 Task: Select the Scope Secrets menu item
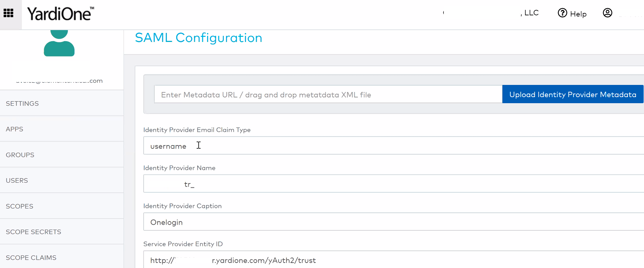tap(33, 232)
